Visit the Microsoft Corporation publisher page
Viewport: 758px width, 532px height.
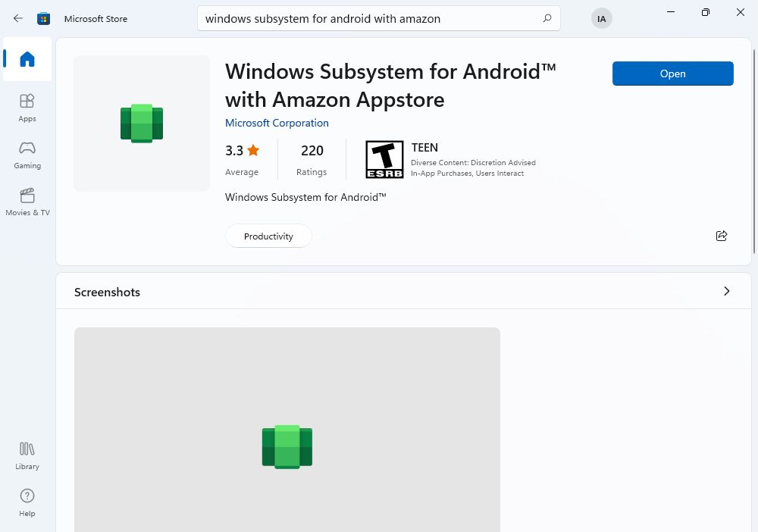[277, 123]
